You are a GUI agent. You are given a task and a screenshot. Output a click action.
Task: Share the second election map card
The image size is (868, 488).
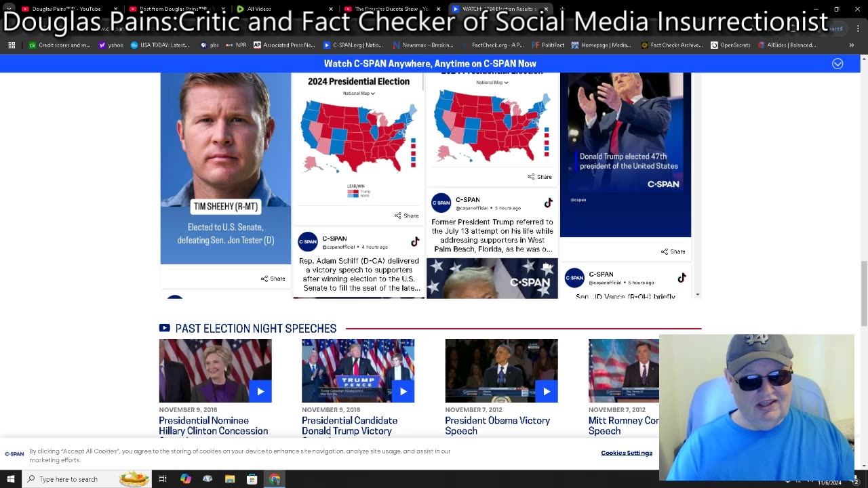coord(540,177)
